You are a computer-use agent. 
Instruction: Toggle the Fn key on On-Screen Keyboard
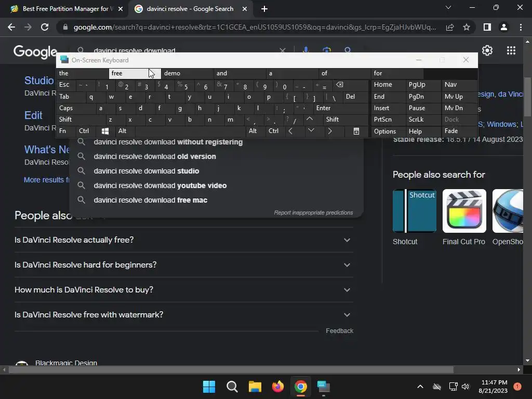tap(66, 131)
